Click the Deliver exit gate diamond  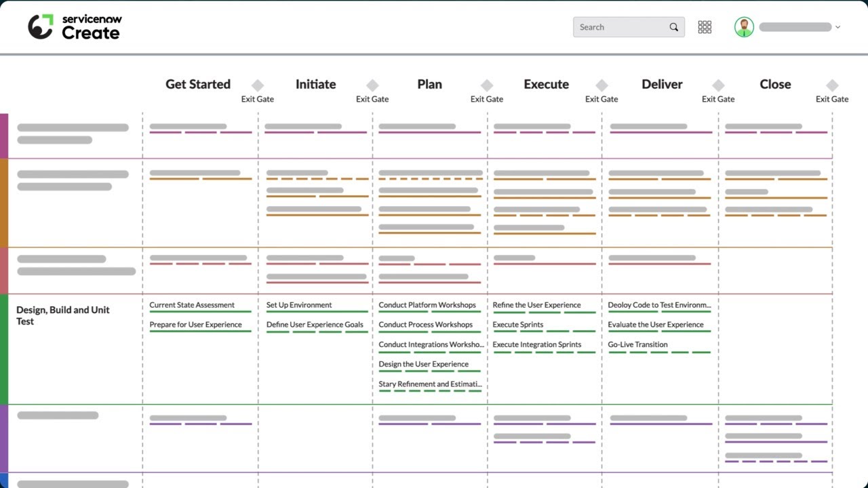pos(718,85)
